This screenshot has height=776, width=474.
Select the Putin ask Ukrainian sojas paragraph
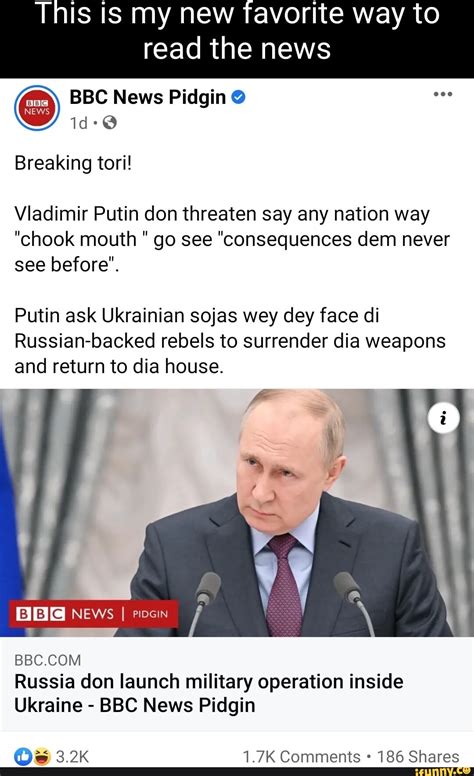point(230,341)
